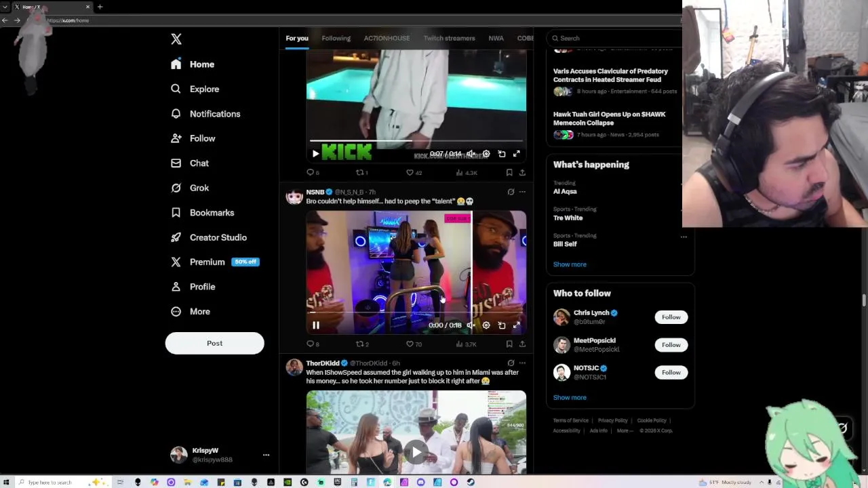868x488 pixels.
Task: Open Premium with 50% off badge
Action: 215,262
